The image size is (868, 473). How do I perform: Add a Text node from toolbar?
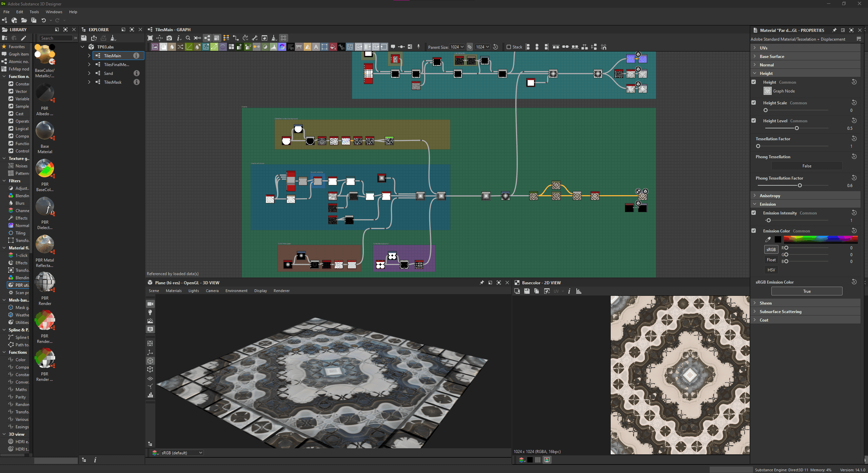coord(316,47)
